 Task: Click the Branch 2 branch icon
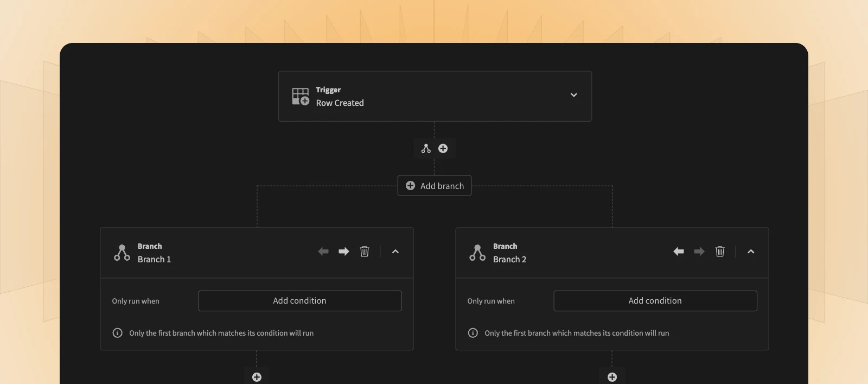point(477,253)
